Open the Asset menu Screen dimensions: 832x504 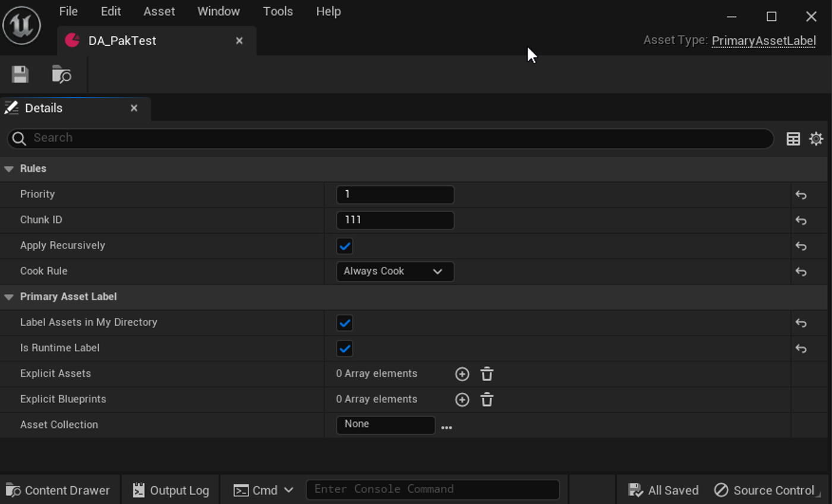159,11
